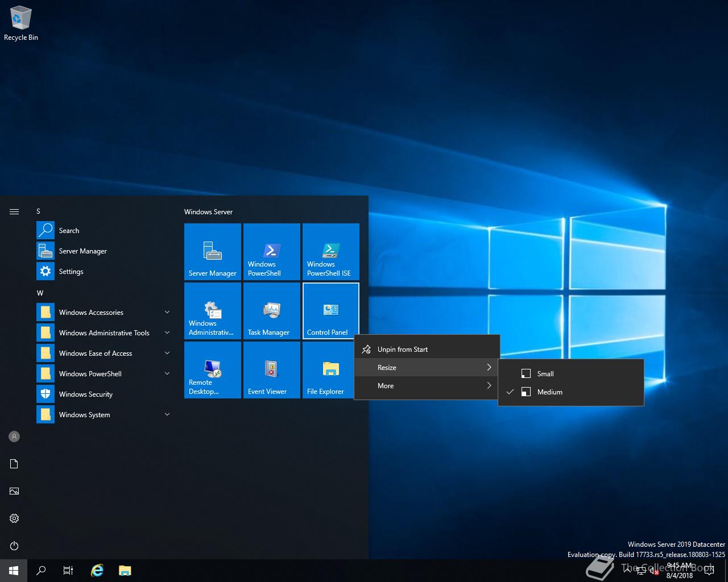Screen dimensions: 728x582
Task: Open the Server Manager tile
Action: [213, 252]
